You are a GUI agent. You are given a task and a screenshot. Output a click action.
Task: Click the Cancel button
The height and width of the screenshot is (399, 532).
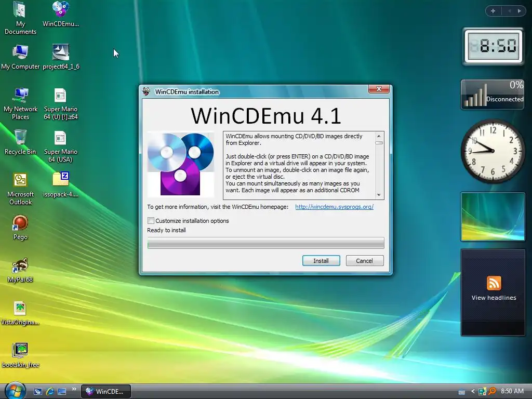[x=365, y=261]
